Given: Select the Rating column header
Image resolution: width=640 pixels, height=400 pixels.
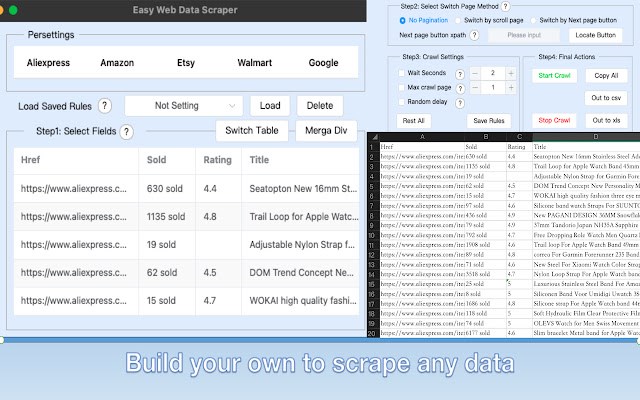Looking at the screenshot, I should pyautogui.click(x=218, y=160).
